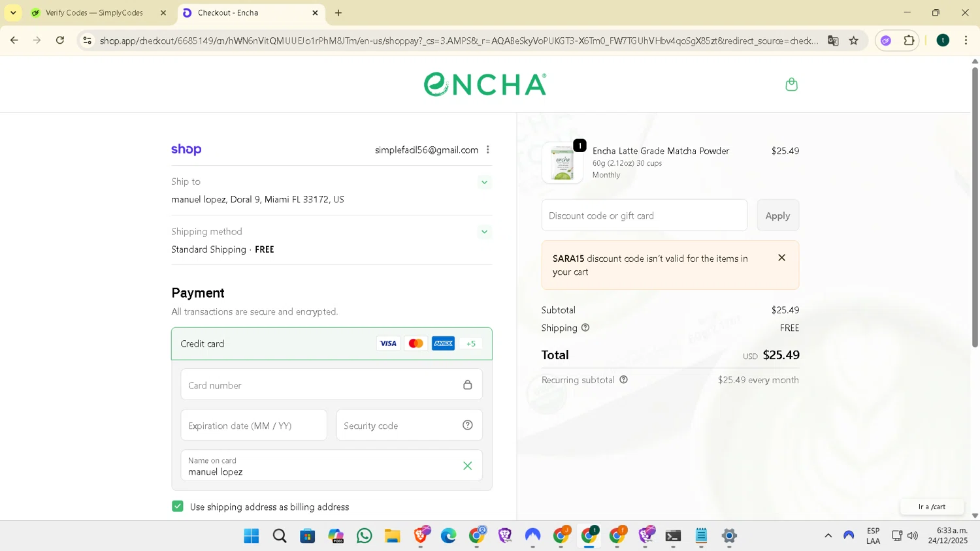Dismiss the SARA15 invalid code message

(x=781, y=258)
